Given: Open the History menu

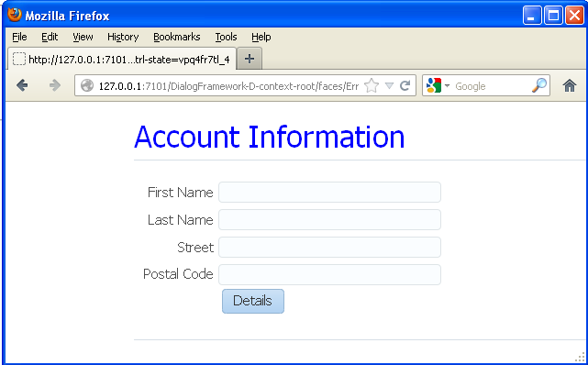Looking at the screenshot, I should pos(123,37).
